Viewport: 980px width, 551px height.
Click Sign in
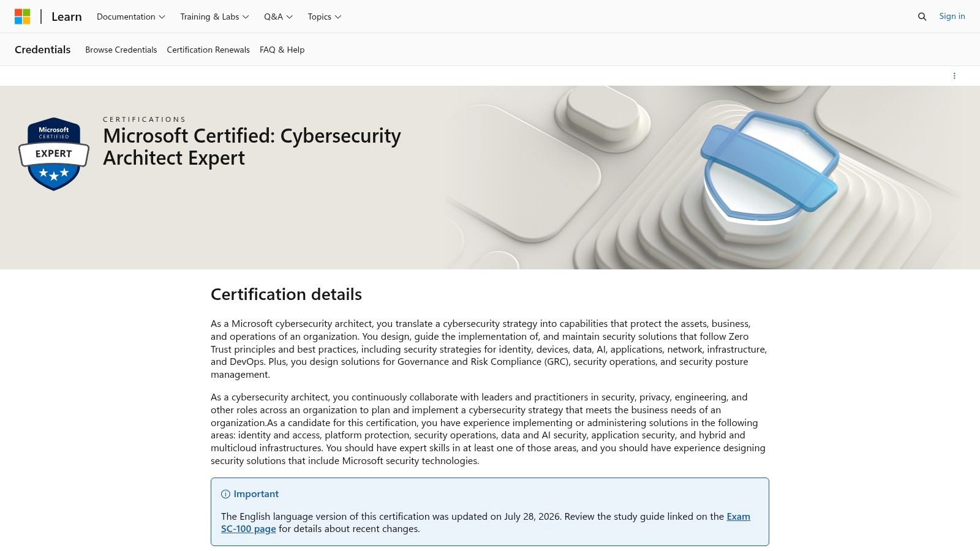[x=952, y=16]
